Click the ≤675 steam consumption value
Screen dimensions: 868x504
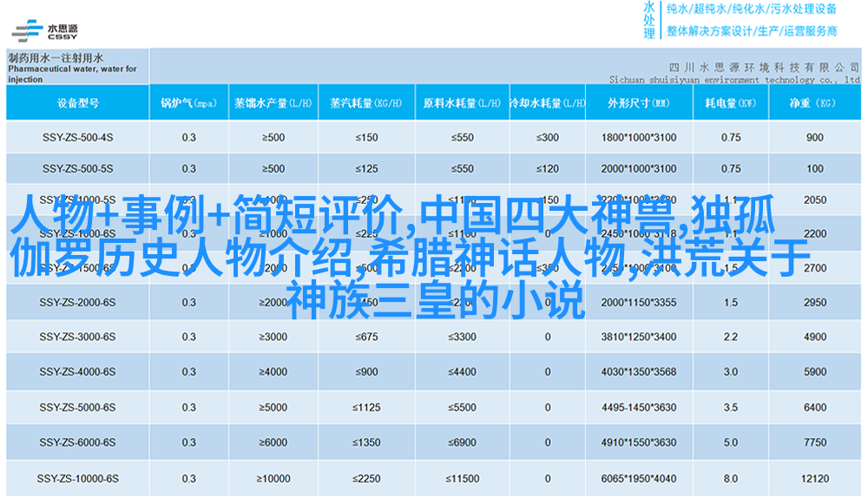click(366, 337)
